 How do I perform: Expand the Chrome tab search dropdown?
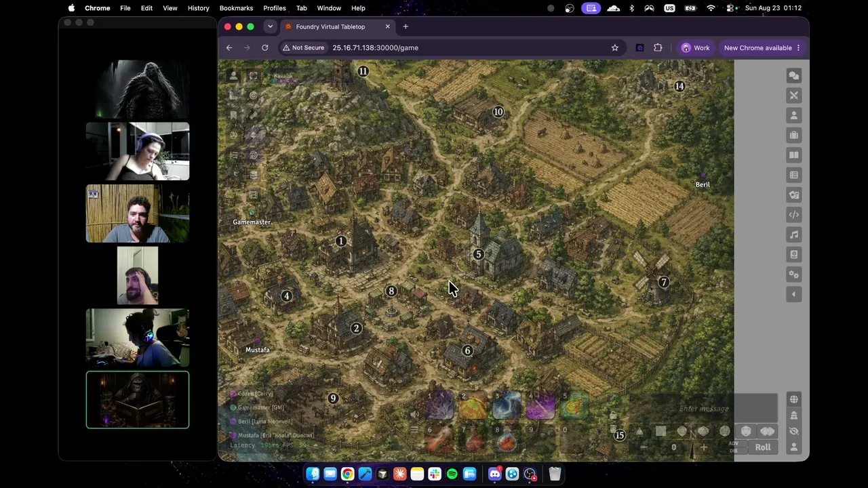coord(270,26)
